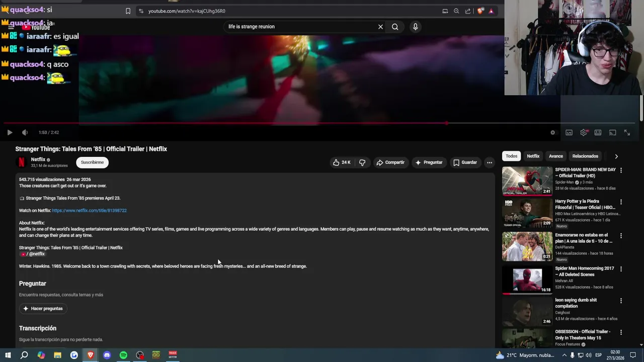Click the Hacer preguntas button
Image resolution: width=644 pixels, height=362 pixels.
click(43, 309)
